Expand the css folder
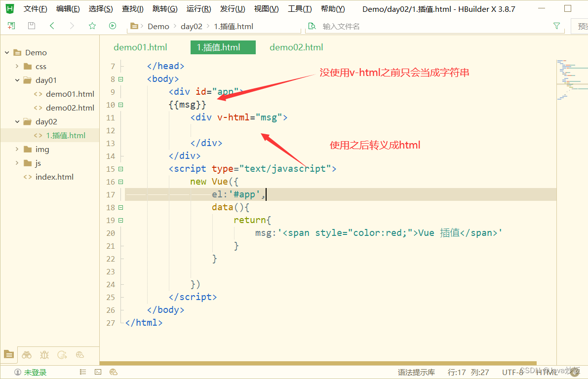Screen dimensions: 588x379 pyautogui.click(x=17, y=66)
